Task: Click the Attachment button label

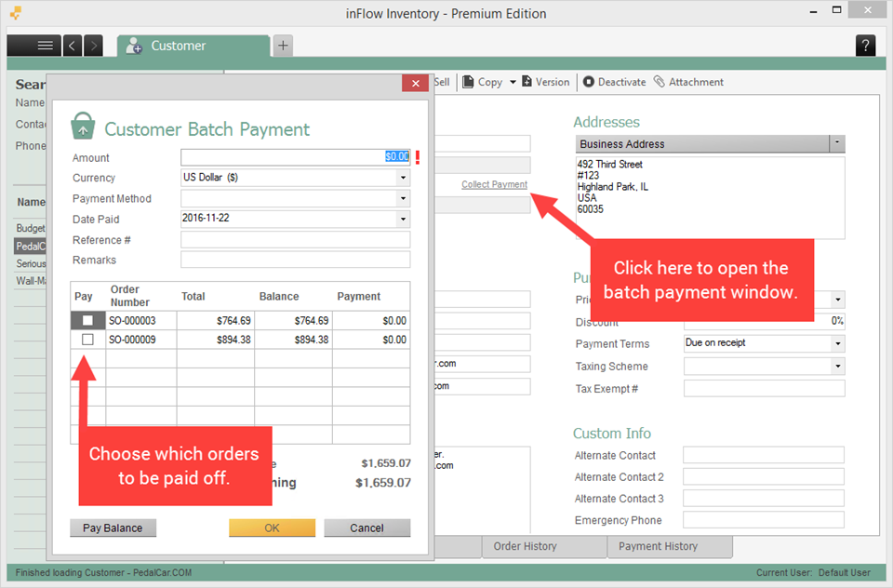Action: 696,82
